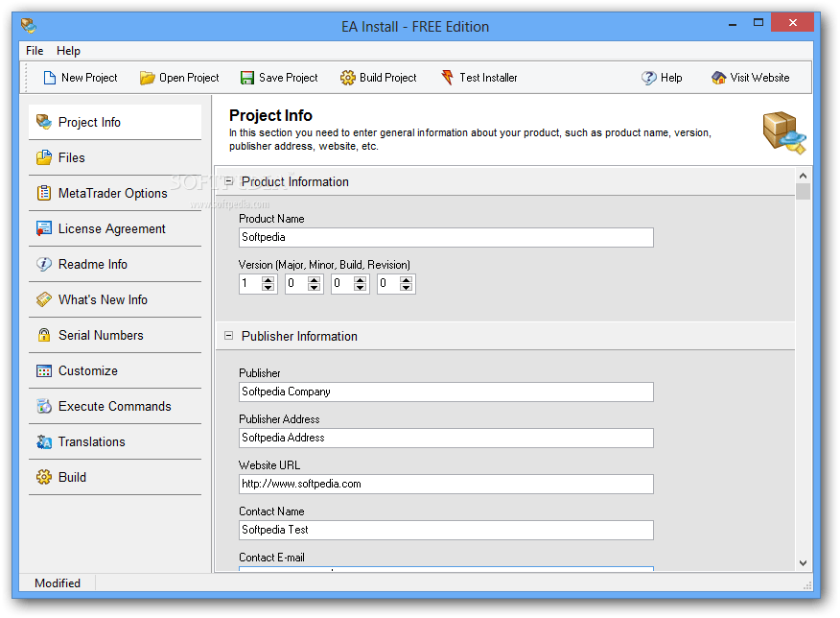This screenshot has width=840, height=618.
Task: Click the Execute Commands sidebar icon
Action: click(44, 406)
